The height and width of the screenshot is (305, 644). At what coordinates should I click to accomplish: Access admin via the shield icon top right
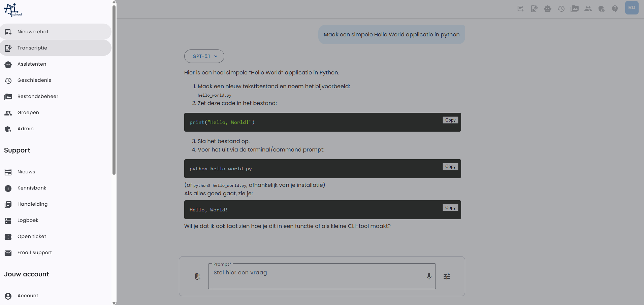point(602,9)
